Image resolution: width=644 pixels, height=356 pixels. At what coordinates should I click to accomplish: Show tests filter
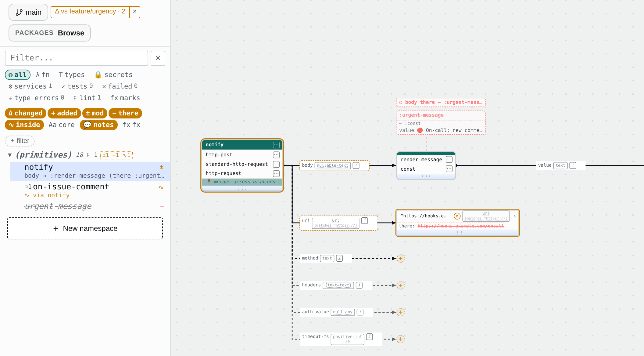point(77,86)
